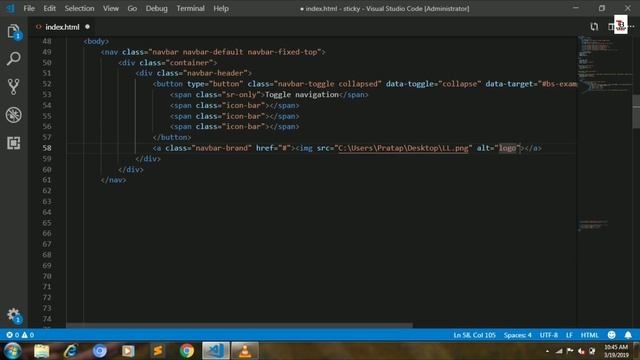The height and width of the screenshot is (360, 640).
Task: Open Google Chrome from taskbar
Action: tap(187, 351)
